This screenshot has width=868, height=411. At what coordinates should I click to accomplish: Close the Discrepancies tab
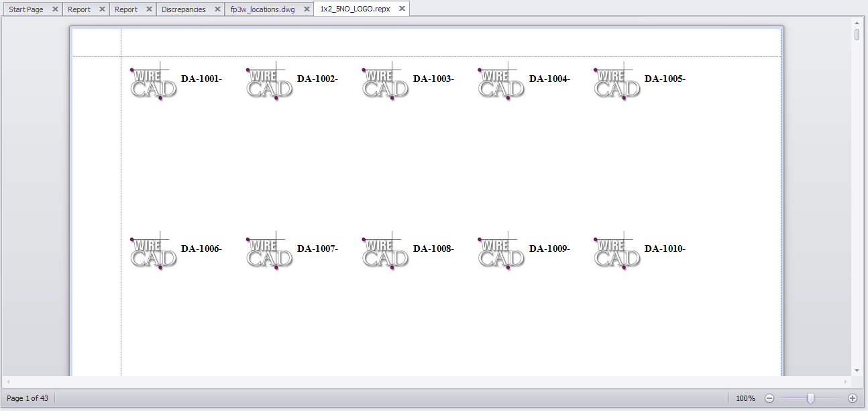point(217,9)
